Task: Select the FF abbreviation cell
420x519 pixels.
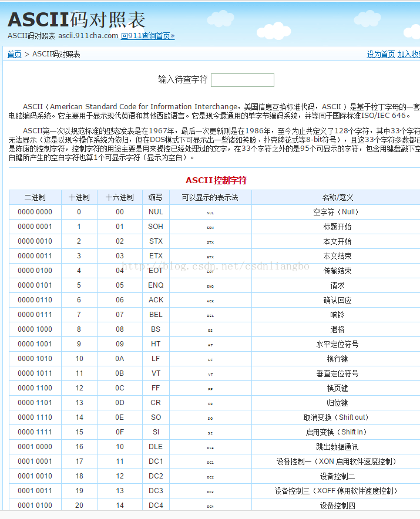Action: click(x=156, y=388)
